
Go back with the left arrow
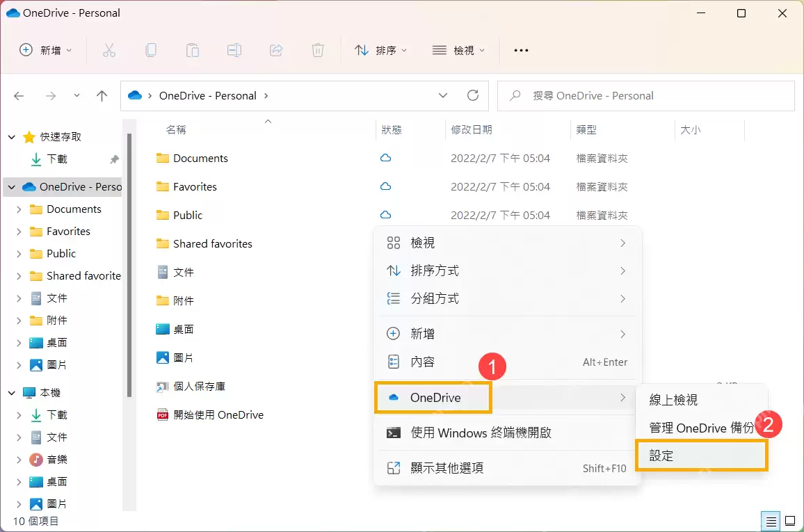point(19,96)
